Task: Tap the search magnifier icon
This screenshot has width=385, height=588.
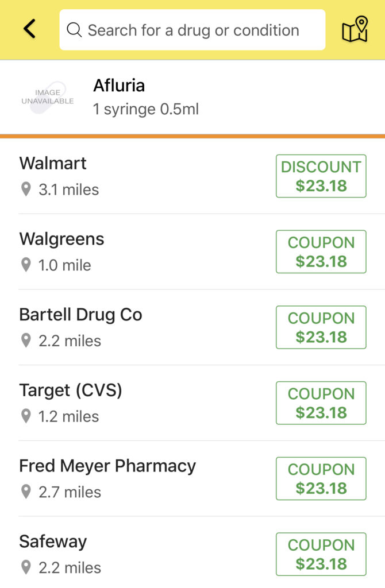Action: click(74, 30)
